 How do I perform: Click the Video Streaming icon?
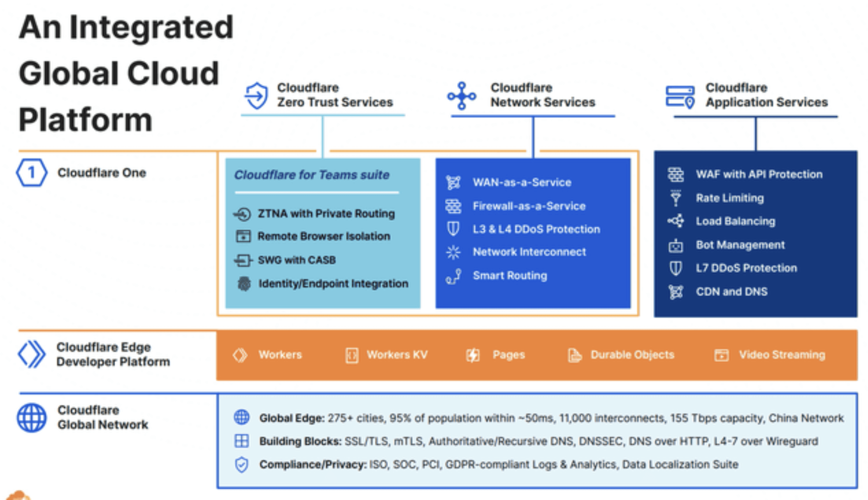coord(721,355)
